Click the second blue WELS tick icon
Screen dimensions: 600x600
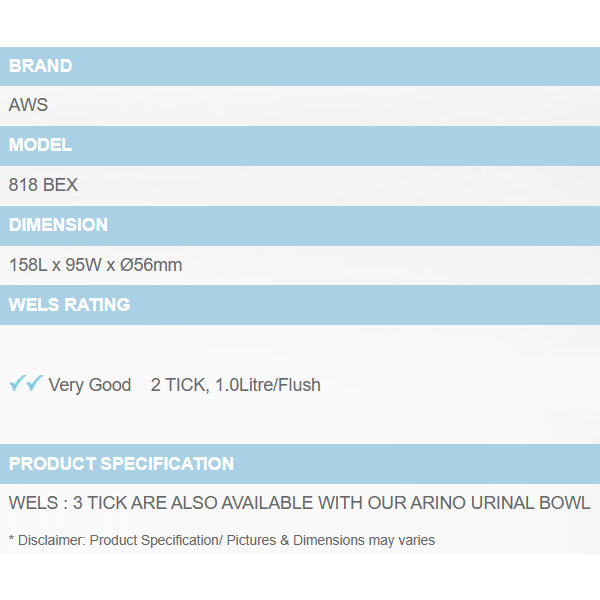tap(34, 384)
